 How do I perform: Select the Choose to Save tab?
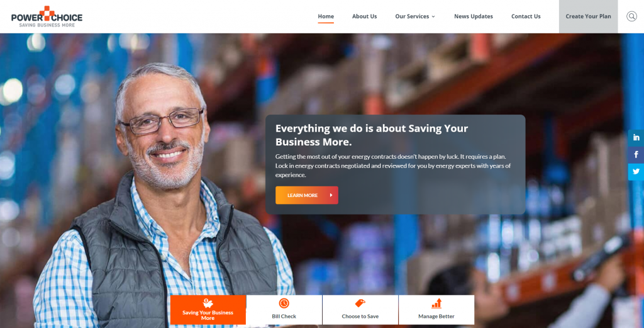[360, 310]
